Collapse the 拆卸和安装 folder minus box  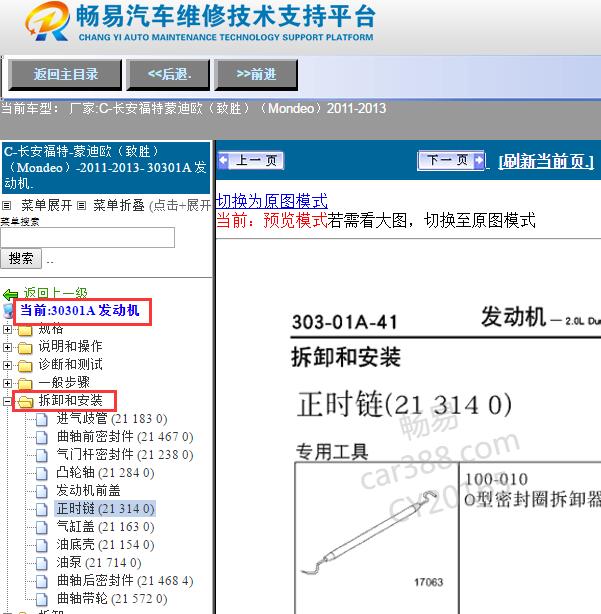[x=7, y=401]
